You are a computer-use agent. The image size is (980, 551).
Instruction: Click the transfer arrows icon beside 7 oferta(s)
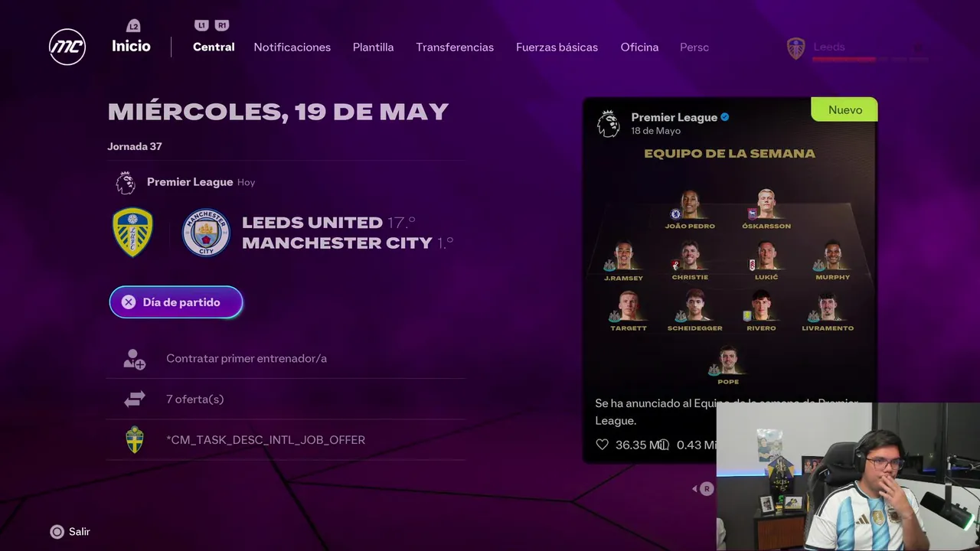coord(135,399)
